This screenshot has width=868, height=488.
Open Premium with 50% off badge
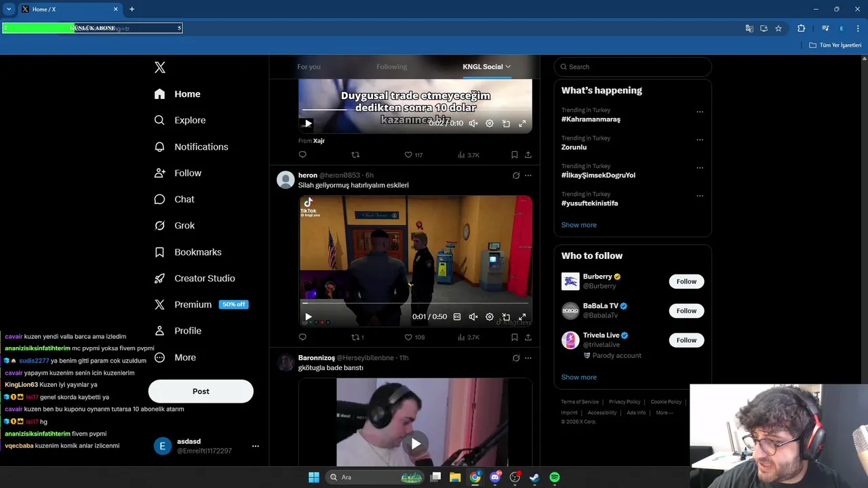pos(201,304)
